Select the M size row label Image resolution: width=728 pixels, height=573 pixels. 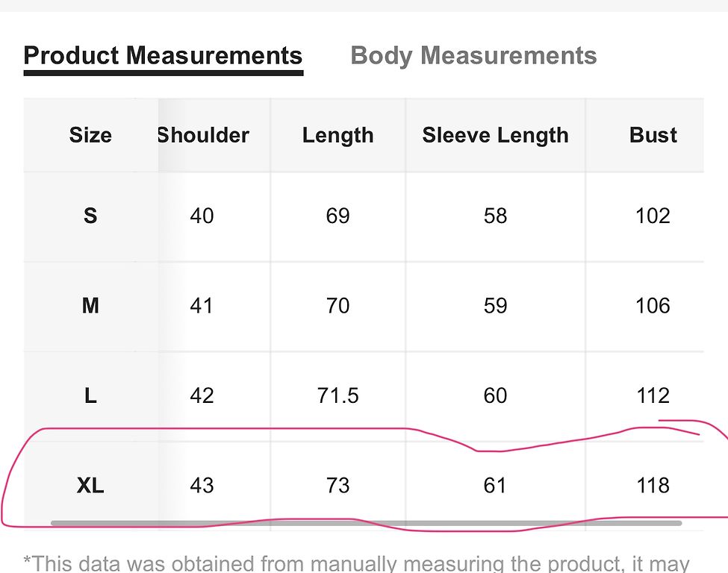[90, 306]
